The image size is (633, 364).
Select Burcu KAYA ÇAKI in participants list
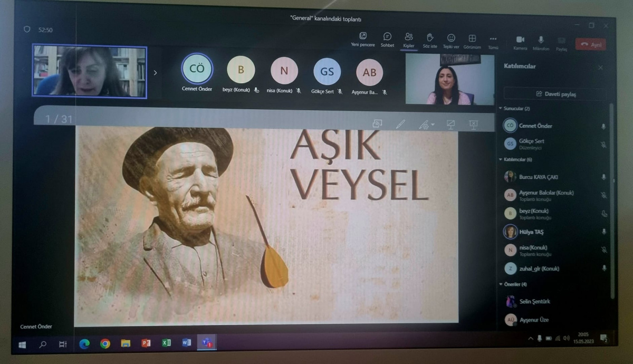click(555, 177)
